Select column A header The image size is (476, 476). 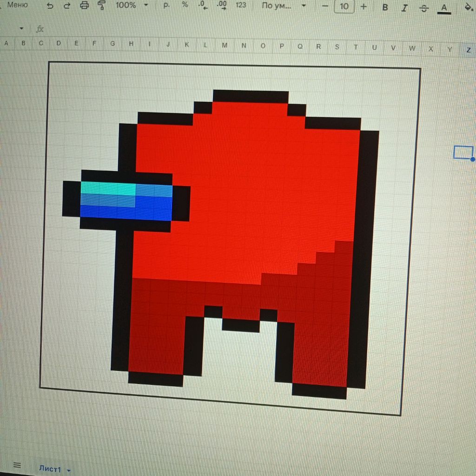[x=6, y=43]
